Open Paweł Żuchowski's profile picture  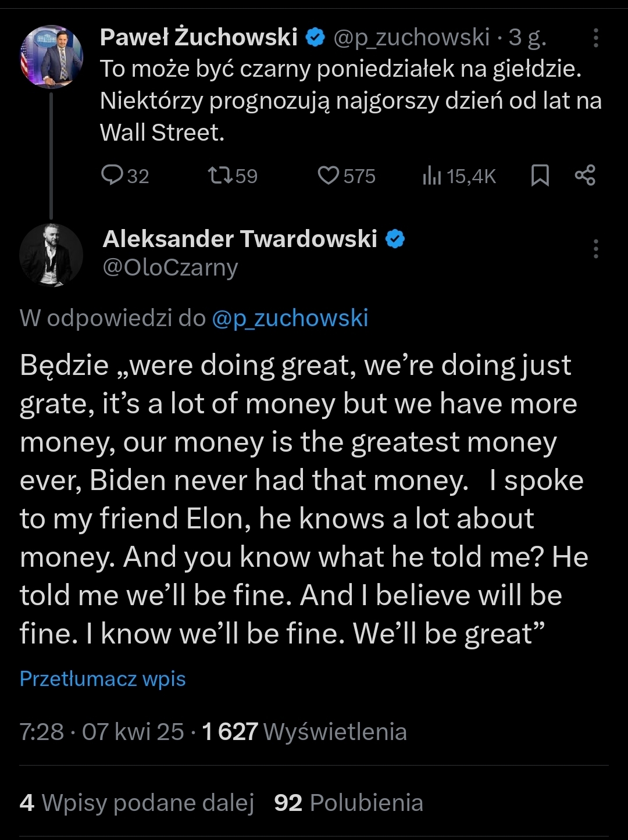(x=52, y=56)
